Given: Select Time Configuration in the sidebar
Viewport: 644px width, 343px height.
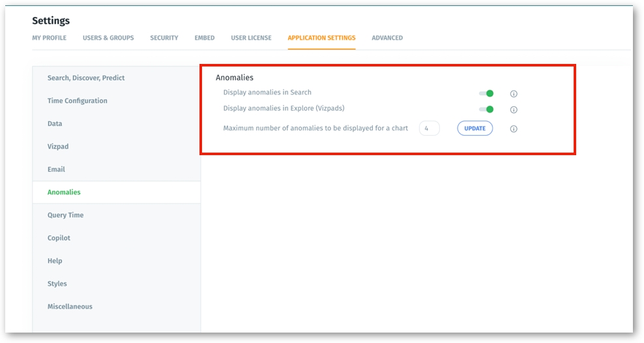Looking at the screenshot, I should tap(78, 101).
